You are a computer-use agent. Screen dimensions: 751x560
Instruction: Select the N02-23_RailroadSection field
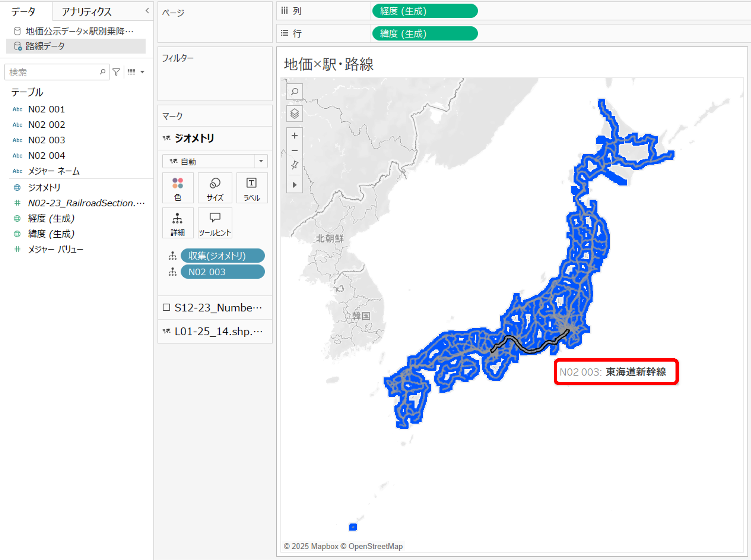pos(86,203)
